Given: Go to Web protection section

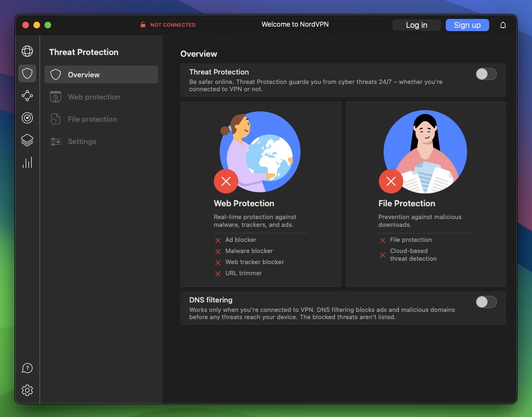Looking at the screenshot, I should 93,97.
